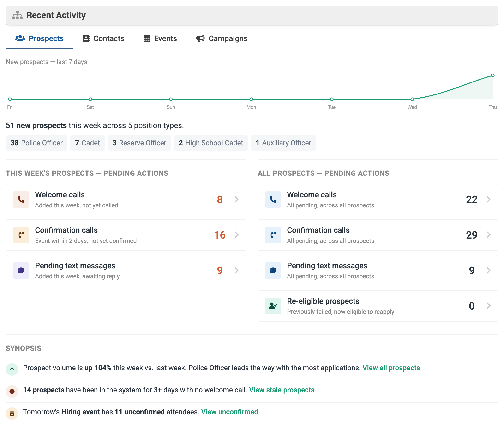Open the Contacts tab
504x427 pixels.
(x=103, y=39)
